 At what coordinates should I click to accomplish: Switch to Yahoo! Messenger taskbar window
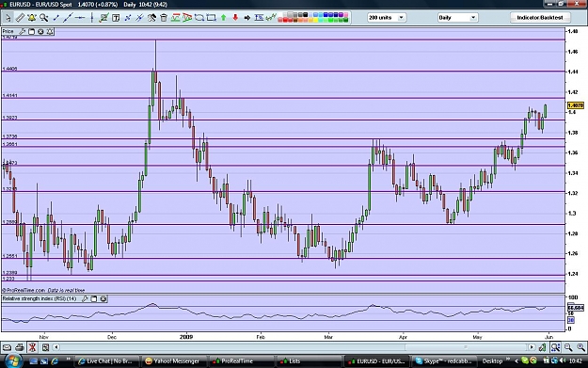(x=173, y=361)
